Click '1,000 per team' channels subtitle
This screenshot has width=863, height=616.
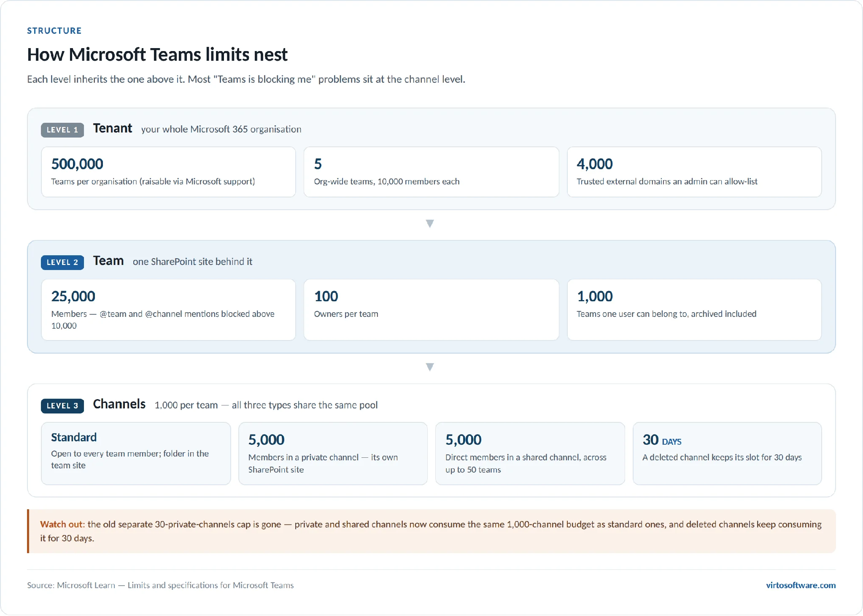click(266, 405)
